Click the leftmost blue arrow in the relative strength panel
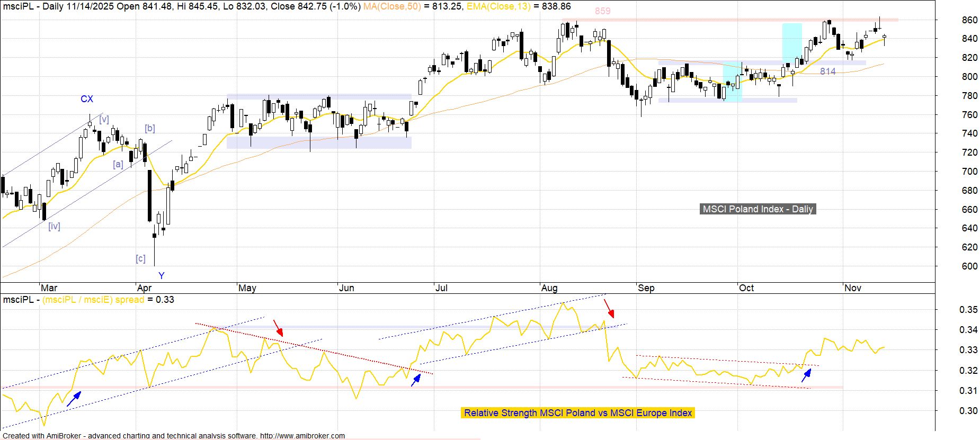The height and width of the screenshot is (440, 980). [74, 399]
